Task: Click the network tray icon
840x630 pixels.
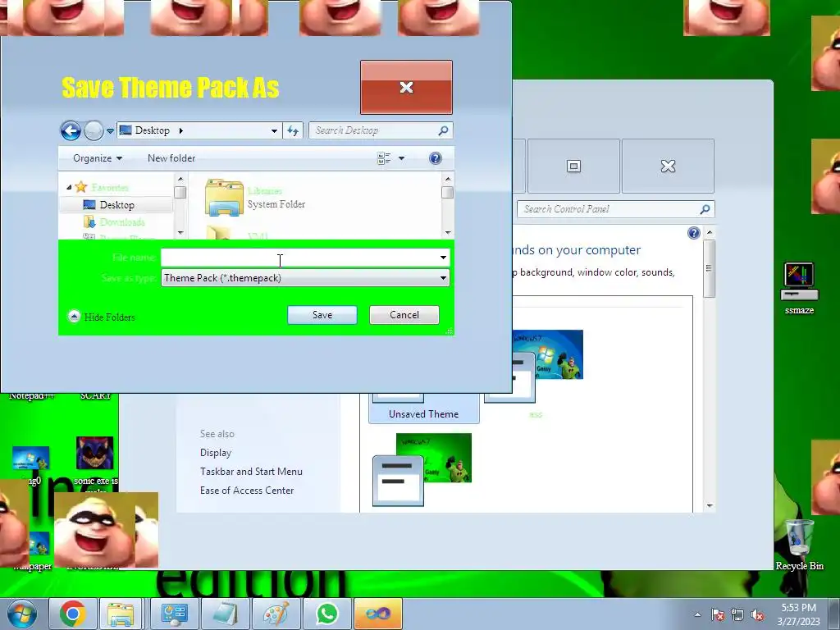Action: (737, 614)
